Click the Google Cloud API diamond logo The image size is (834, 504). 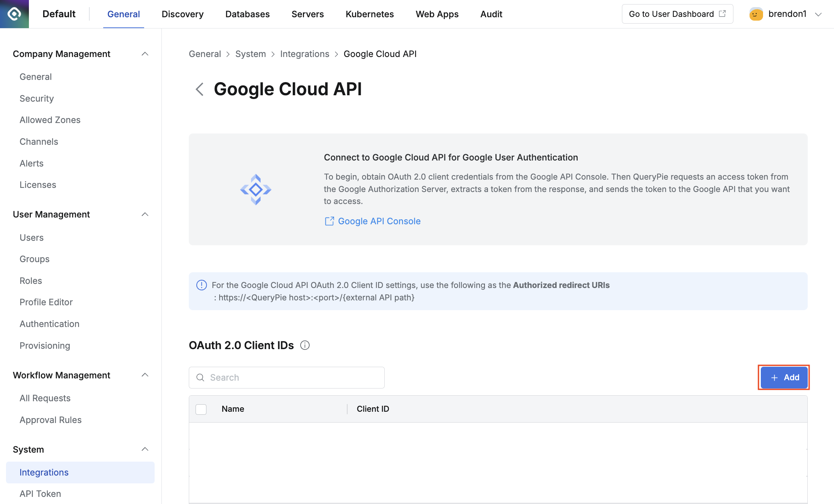(x=256, y=189)
